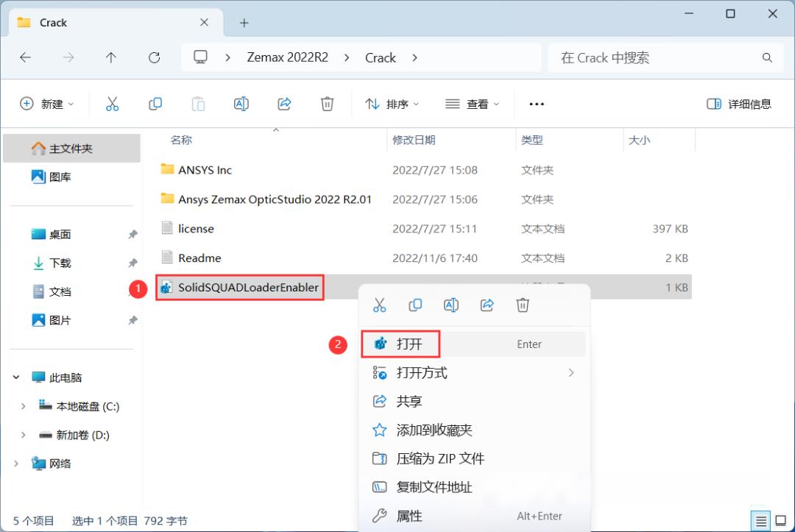
Task: Go up one folder level
Action: (111, 57)
